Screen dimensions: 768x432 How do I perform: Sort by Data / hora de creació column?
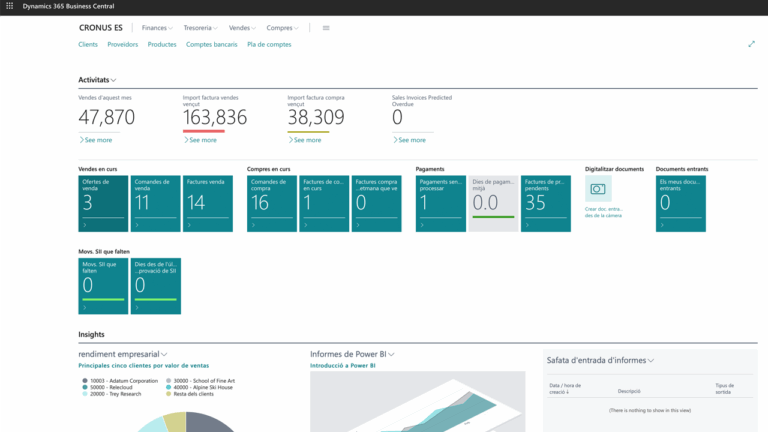tap(565, 388)
